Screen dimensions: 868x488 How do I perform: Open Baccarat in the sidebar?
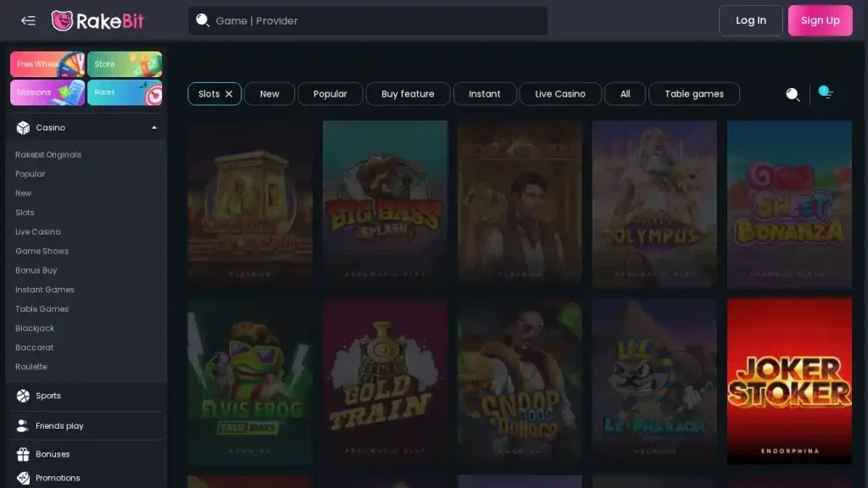tap(34, 347)
